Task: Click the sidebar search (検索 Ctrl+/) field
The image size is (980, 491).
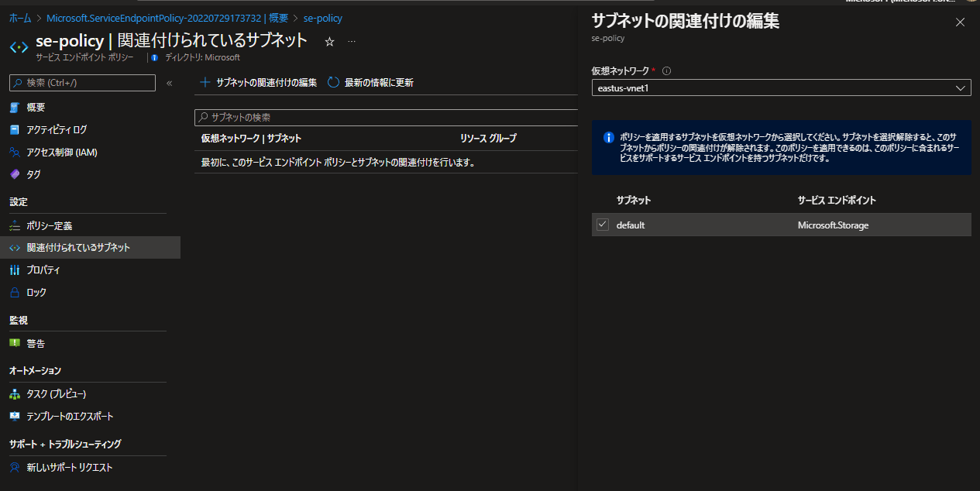Action: [x=82, y=83]
